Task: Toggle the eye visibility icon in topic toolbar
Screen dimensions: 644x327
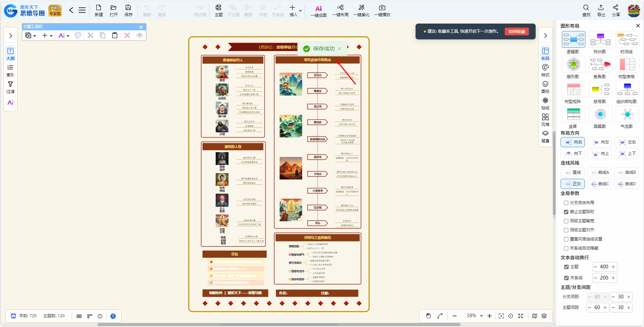Action: coord(140,35)
